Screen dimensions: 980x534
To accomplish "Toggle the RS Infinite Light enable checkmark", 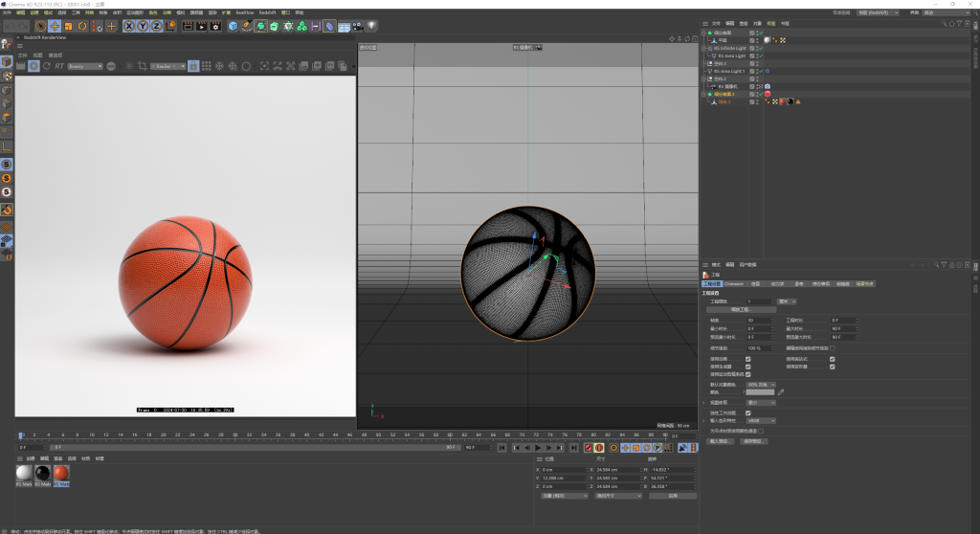I will [x=761, y=48].
